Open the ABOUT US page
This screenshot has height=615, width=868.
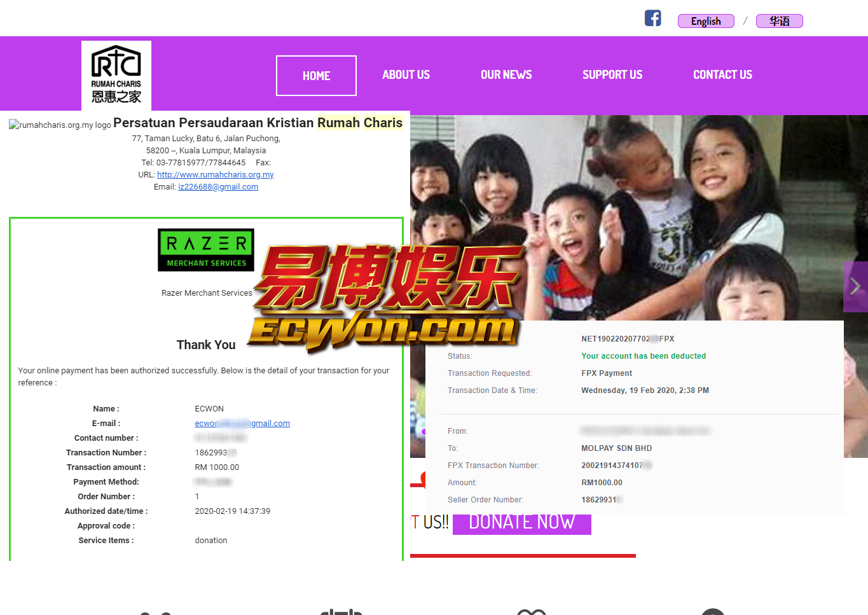click(406, 75)
